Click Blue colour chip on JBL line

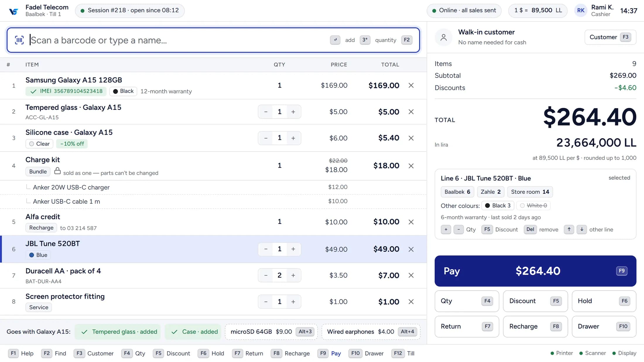tap(38, 255)
